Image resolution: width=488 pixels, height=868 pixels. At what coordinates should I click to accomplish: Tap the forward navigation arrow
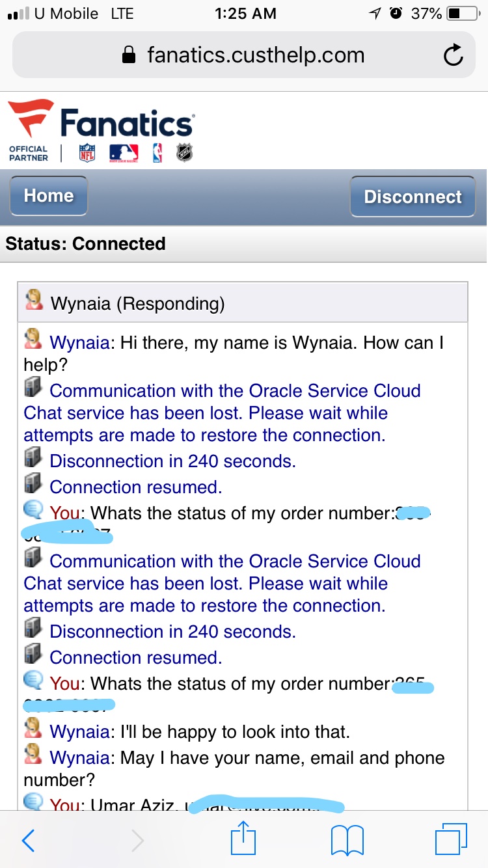click(136, 841)
